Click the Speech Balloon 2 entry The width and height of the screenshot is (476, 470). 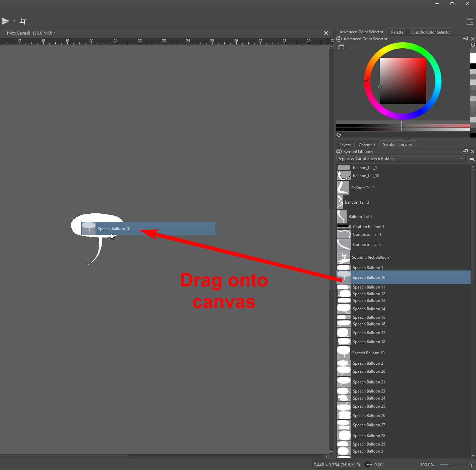[x=404, y=363]
